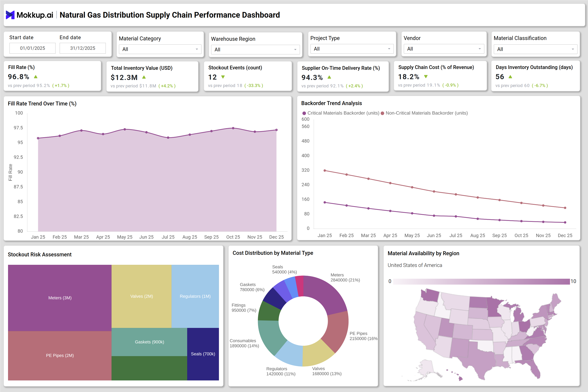This screenshot has height=392, width=588.
Task: Click Dec 25 critical backorder data point
Action: [x=565, y=222]
